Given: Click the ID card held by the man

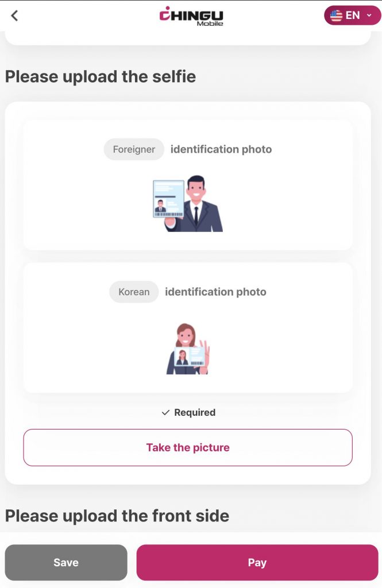Looking at the screenshot, I should pyautogui.click(x=168, y=199).
